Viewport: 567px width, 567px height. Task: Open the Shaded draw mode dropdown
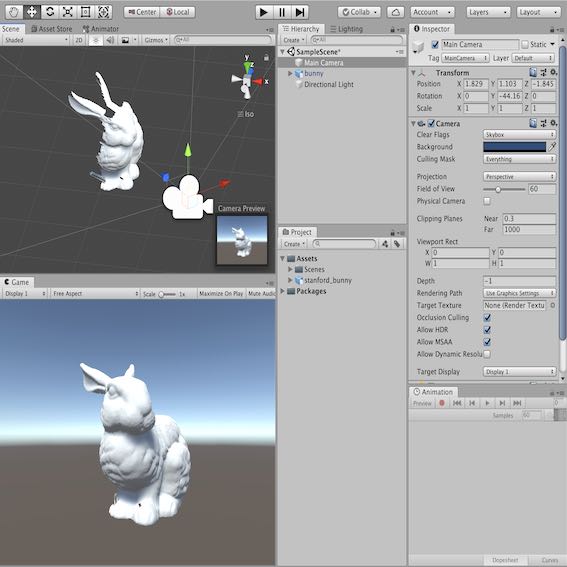(35, 40)
